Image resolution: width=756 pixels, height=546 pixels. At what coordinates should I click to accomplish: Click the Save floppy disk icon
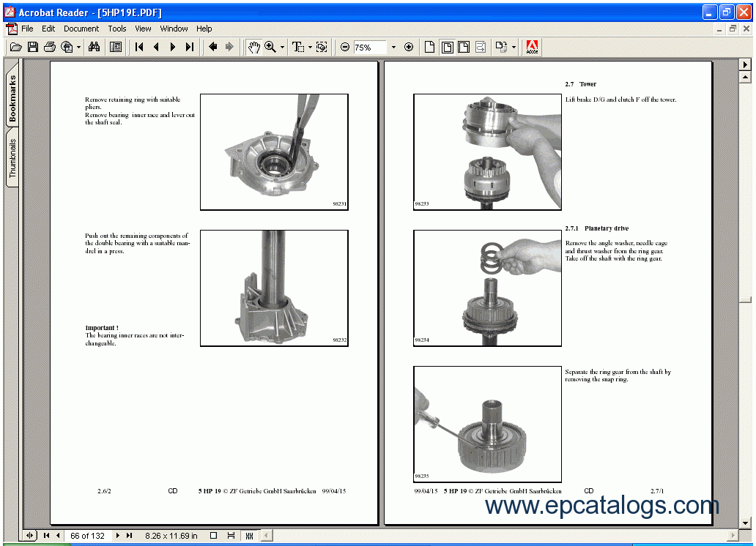(33, 47)
